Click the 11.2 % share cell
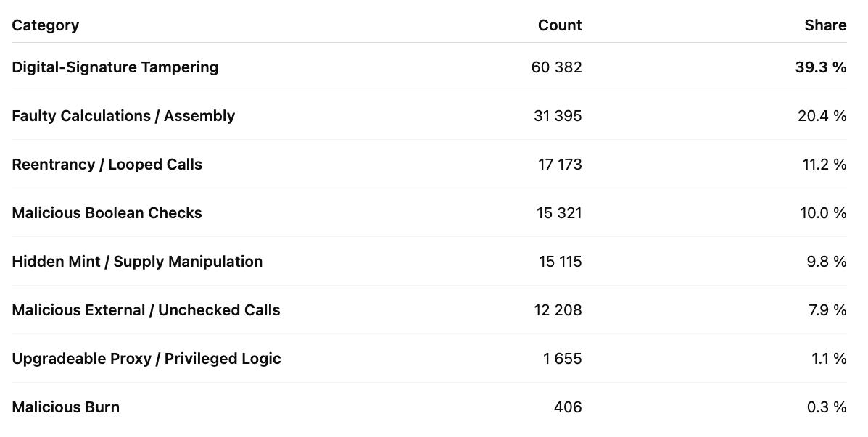Viewport: 868px width, 437px height. (x=822, y=165)
